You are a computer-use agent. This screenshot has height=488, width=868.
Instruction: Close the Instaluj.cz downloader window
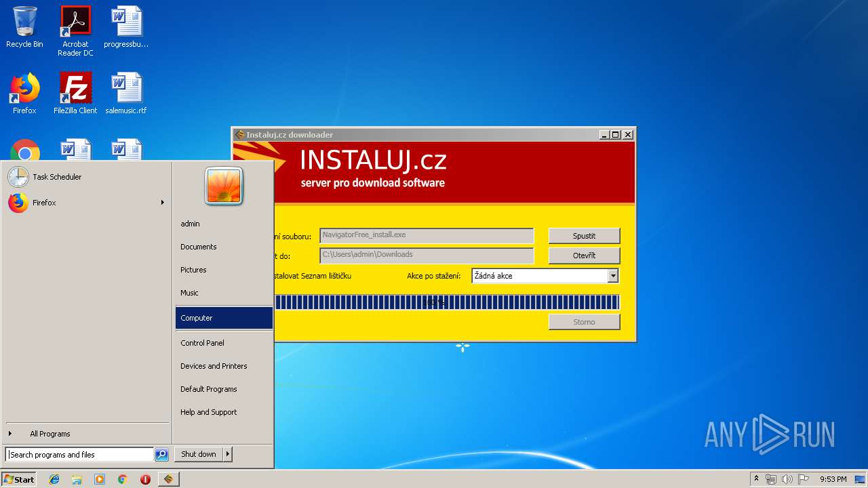point(628,135)
